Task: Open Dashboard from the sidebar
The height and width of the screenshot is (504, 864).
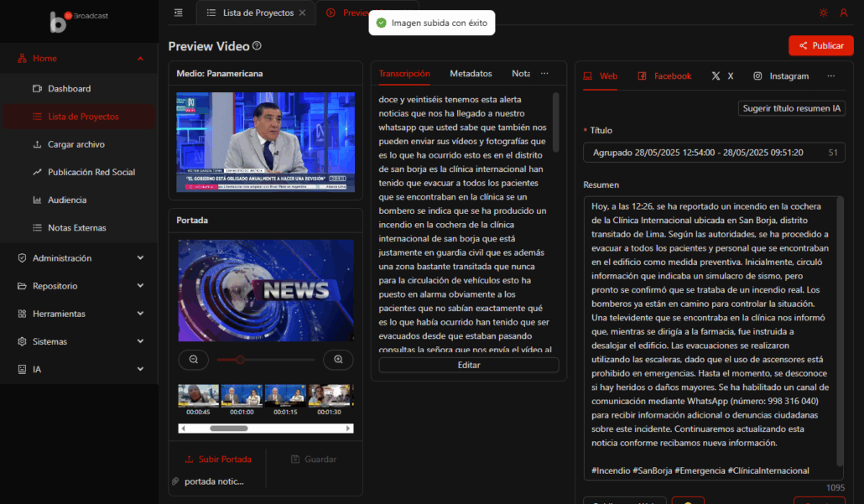Action: 69,89
